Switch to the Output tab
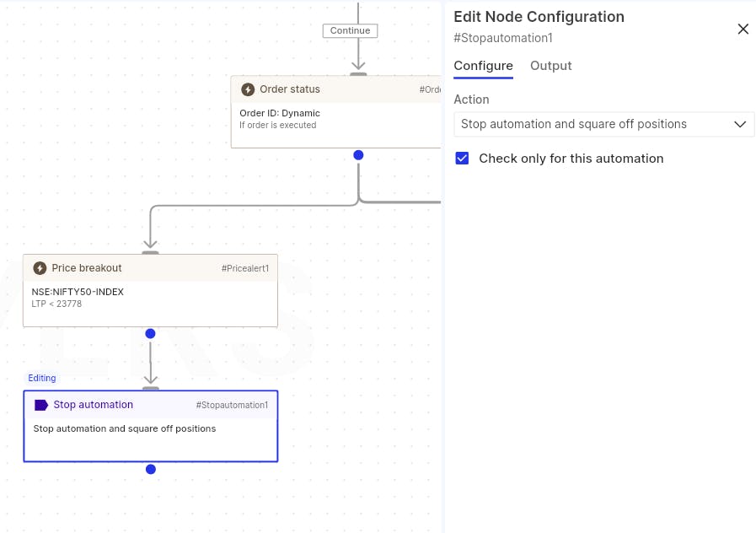This screenshot has height=533, width=756. 550,66
